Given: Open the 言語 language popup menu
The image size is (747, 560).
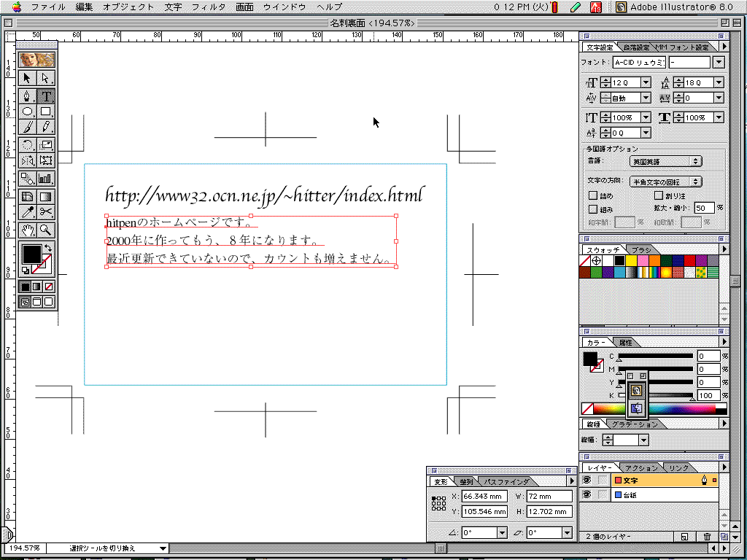Looking at the screenshot, I should (666, 161).
